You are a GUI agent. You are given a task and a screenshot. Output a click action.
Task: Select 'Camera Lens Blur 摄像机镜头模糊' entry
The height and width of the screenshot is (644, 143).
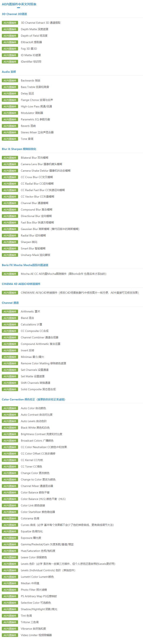(41, 164)
